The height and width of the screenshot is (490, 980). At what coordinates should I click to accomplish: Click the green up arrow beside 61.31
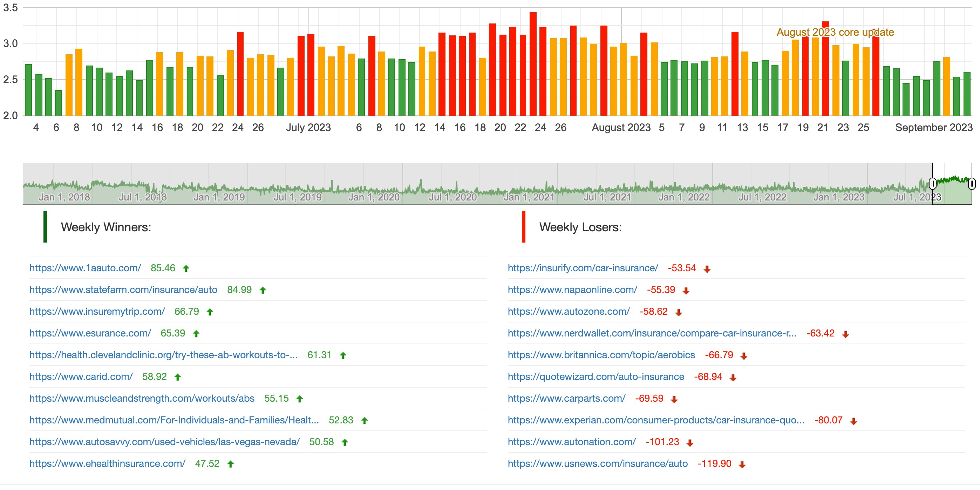[x=343, y=355]
